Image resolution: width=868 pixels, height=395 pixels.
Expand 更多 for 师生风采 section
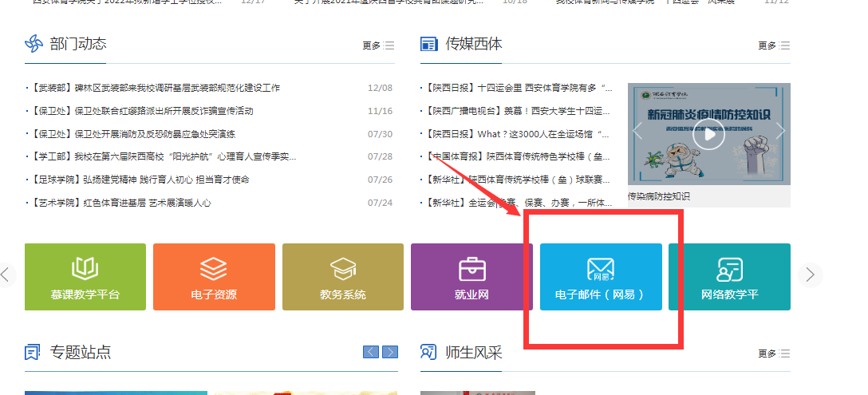pyautogui.click(x=774, y=354)
